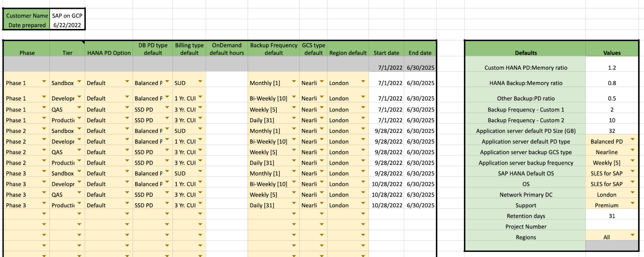This screenshot has height=257, width=644.
Task: Open HANA PD Option dropdown in Phase 1 Sandbox row
Action: click(127, 82)
